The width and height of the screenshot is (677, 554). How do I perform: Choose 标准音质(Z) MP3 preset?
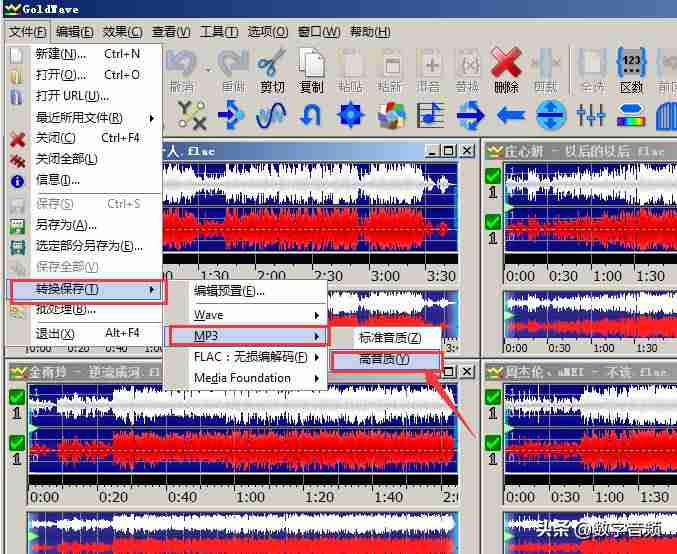click(387, 338)
